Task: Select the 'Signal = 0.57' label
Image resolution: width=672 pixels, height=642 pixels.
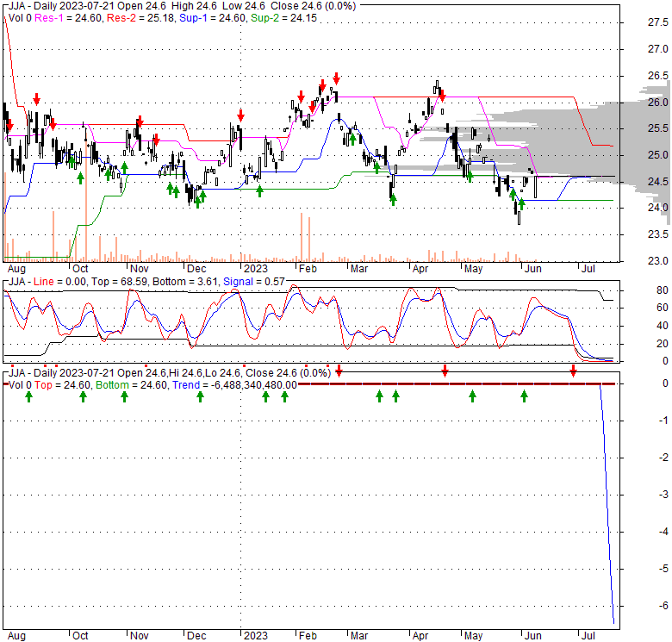Action: pos(254,282)
